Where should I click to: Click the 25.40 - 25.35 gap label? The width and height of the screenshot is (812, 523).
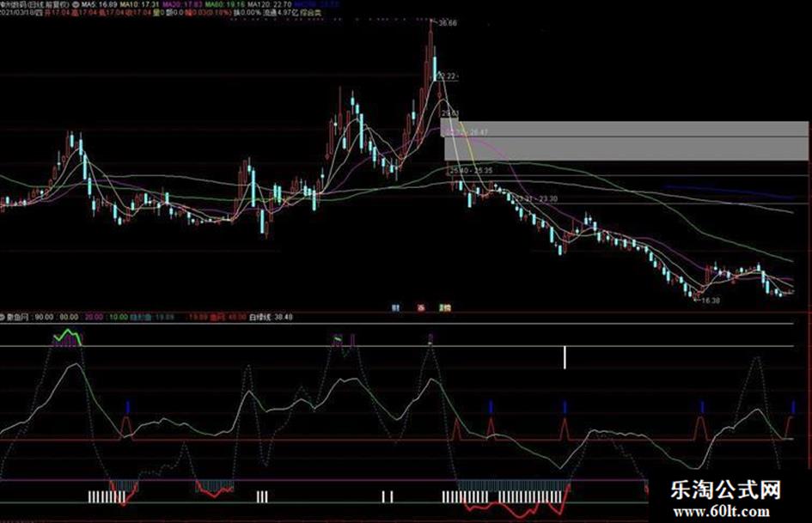point(471,170)
